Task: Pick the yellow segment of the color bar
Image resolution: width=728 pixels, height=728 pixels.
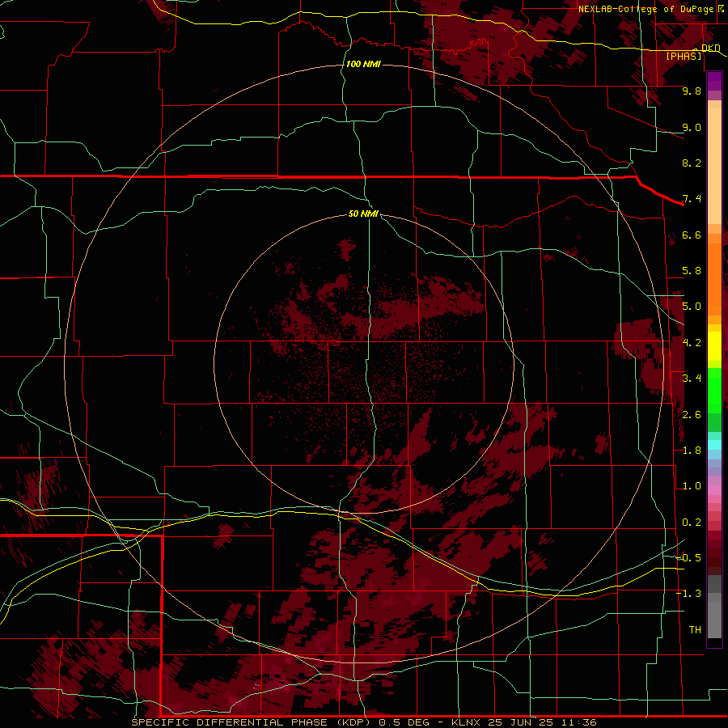Action: click(714, 346)
